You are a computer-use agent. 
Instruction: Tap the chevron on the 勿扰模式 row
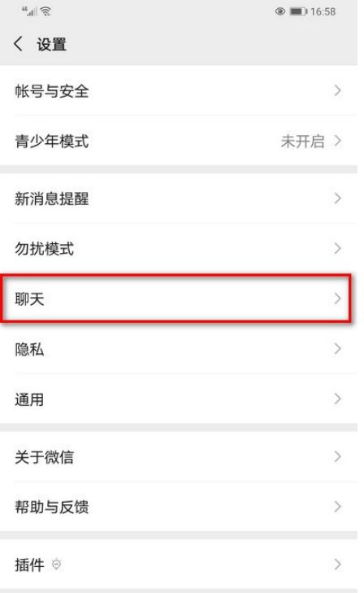(x=337, y=248)
